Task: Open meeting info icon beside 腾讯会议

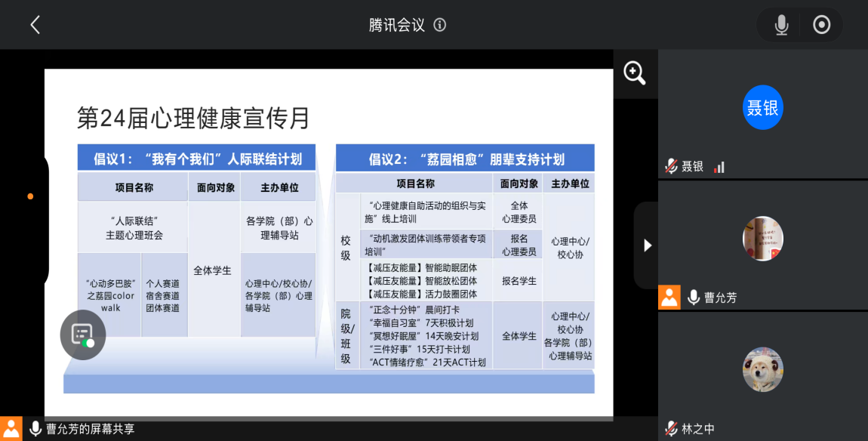Action: pyautogui.click(x=440, y=25)
